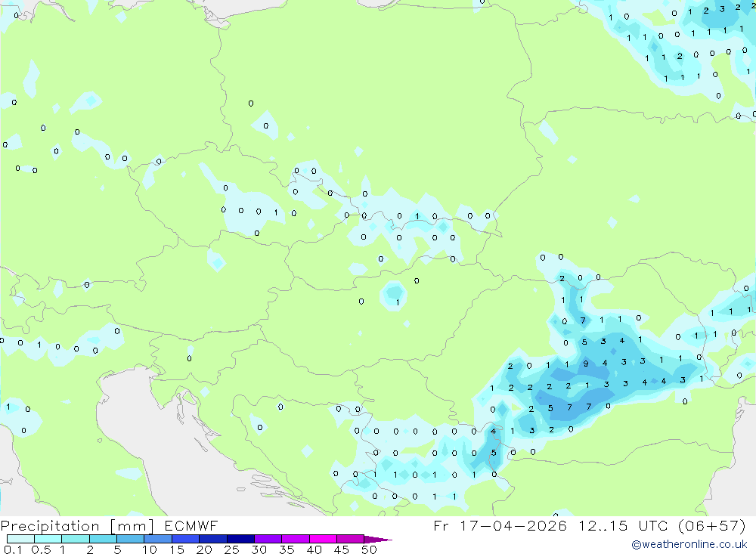Viewport: 756px width, 554px height.
Task: Click the '35' legend scale label
Action: (x=287, y=549)
